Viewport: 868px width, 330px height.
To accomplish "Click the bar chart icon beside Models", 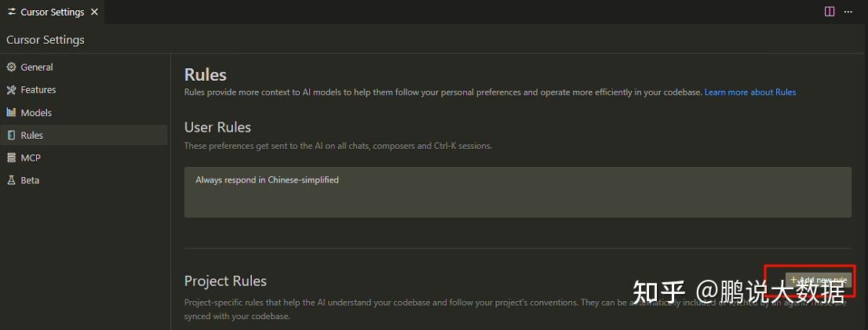I will coord(11,113).
